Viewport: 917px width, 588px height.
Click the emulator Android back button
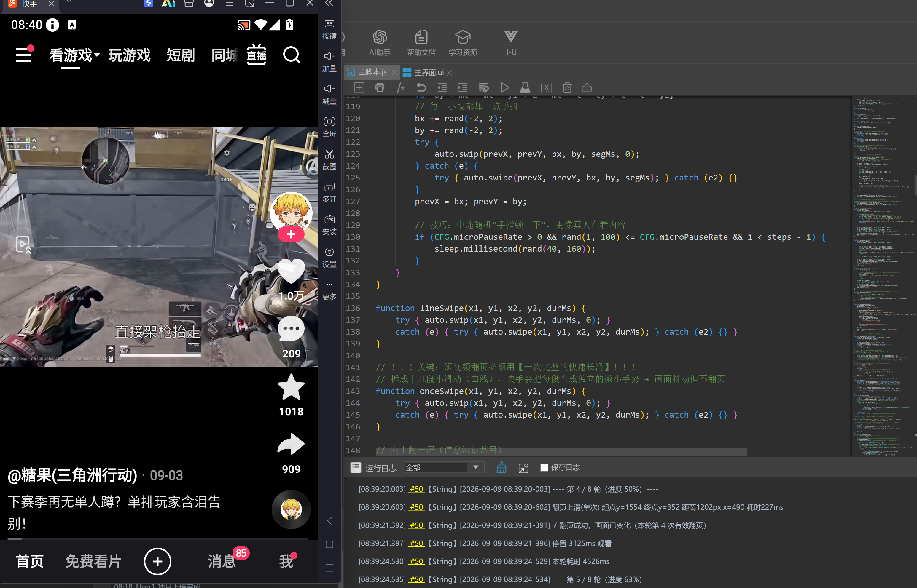[329, 521]
